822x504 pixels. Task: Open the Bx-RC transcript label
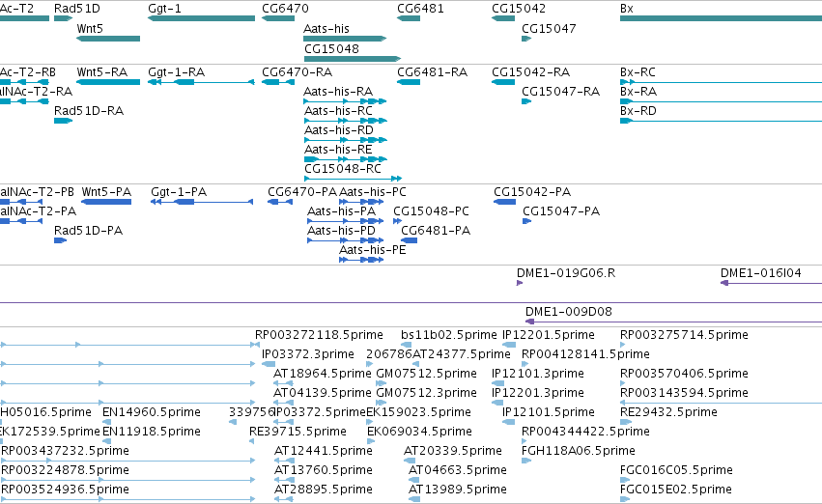click(x=638, y=71)
